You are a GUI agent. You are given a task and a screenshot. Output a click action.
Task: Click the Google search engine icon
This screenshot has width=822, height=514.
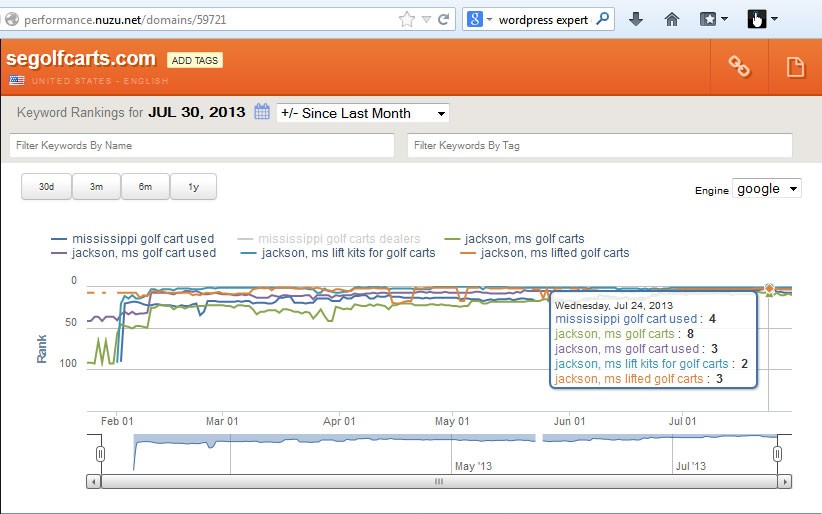pos(474,19)
